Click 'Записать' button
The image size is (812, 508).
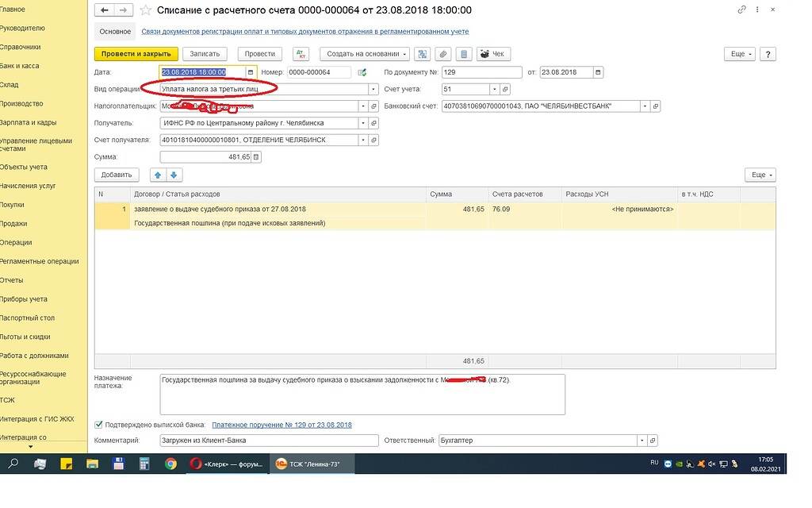(x=205, y=54)
